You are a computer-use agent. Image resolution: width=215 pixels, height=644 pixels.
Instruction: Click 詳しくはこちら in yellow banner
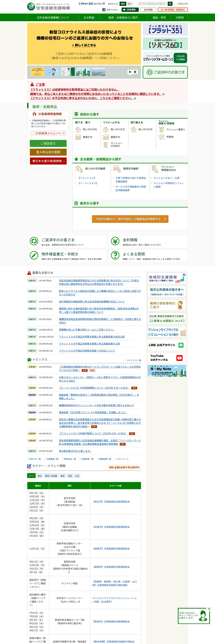[84, 45]
